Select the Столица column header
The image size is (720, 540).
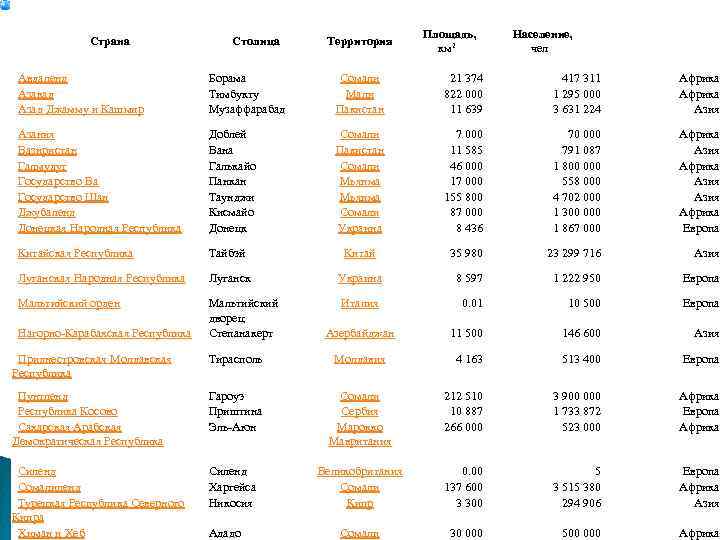[x=256, y=41]
